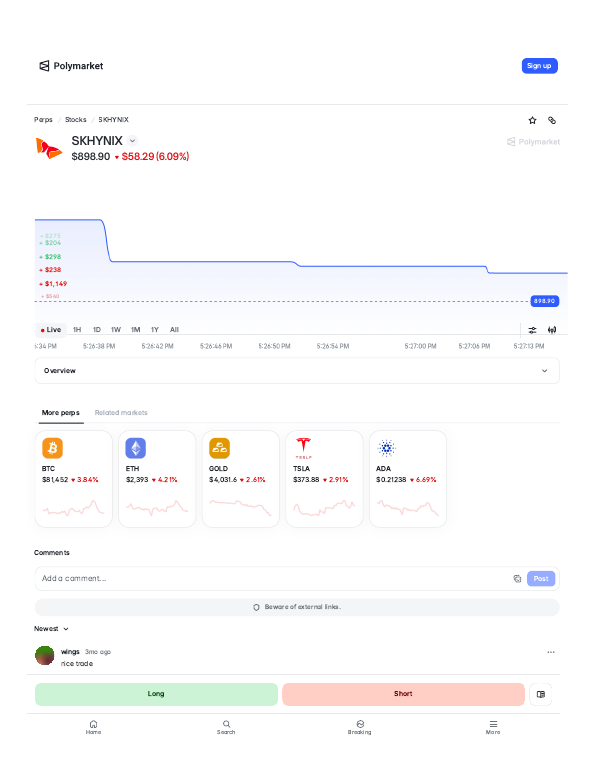
Task: Open the Perps breadcrumb link
Action: pyautogui.click(x=43, y=120)
